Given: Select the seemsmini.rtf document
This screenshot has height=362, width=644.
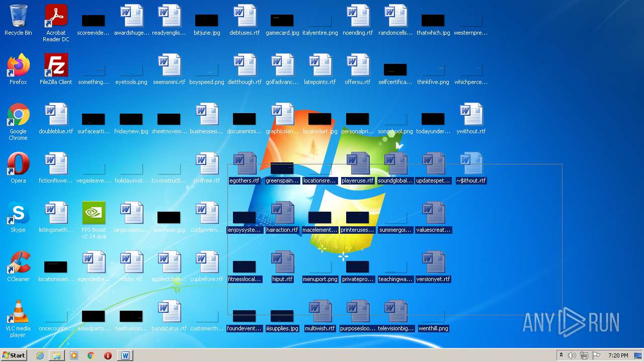Looking at the screenshot, I should pyautogui.click(x=169, y=69).
